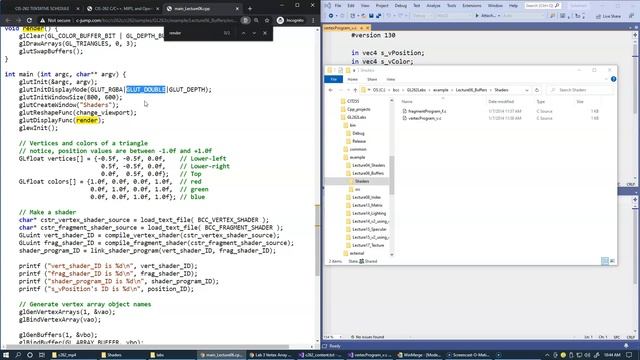Click Lecture06_Buffers in the breadcrumb path
Screen dimensions: 640x360
[471, 90]
